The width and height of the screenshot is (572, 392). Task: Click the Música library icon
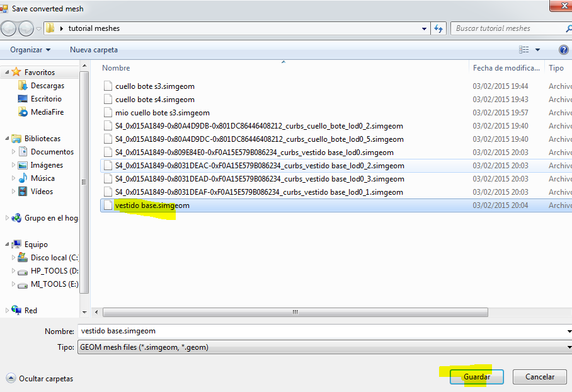coord(23,178)
